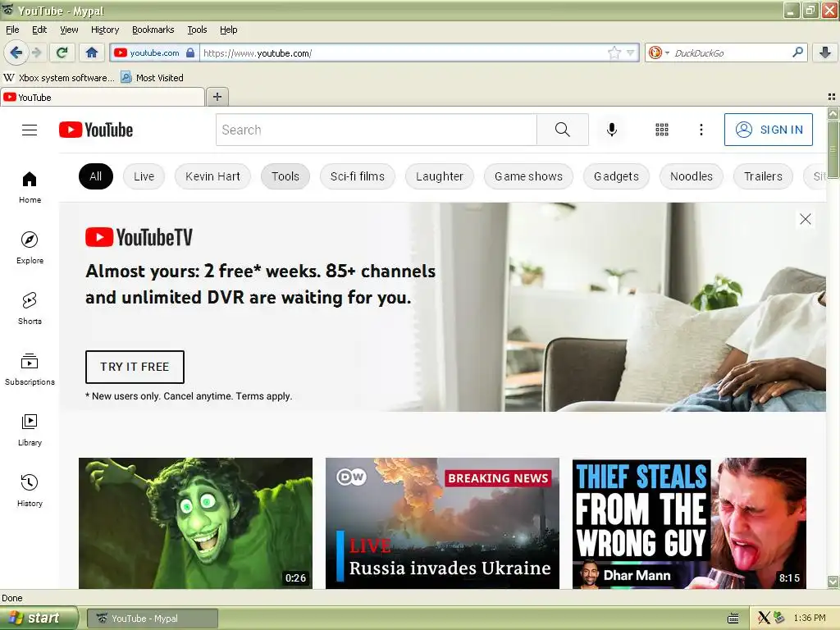Bookmark this page with star icon
The width and height of the screenshot is (840, 630).
coord(614,52)
